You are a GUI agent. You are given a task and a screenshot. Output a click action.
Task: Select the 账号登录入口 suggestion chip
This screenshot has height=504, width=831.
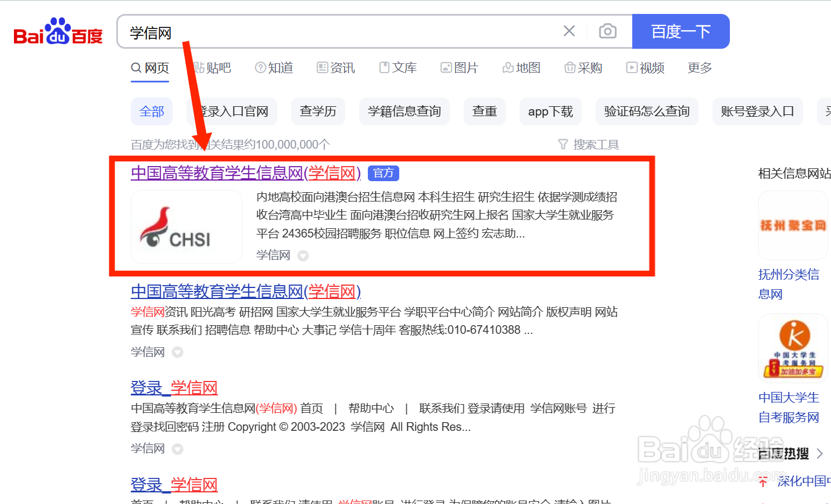(x=758, y=111)
